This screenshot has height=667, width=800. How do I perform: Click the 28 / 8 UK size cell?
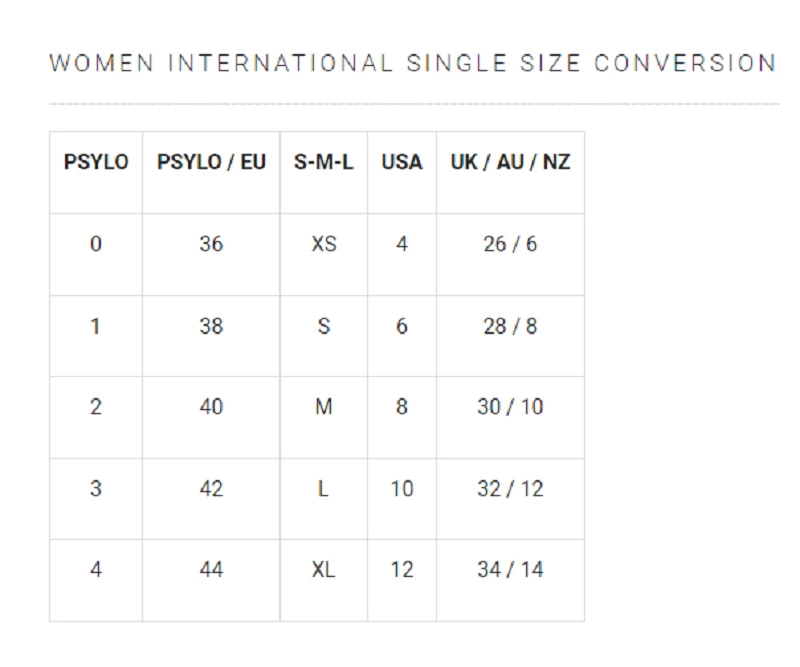510,326
